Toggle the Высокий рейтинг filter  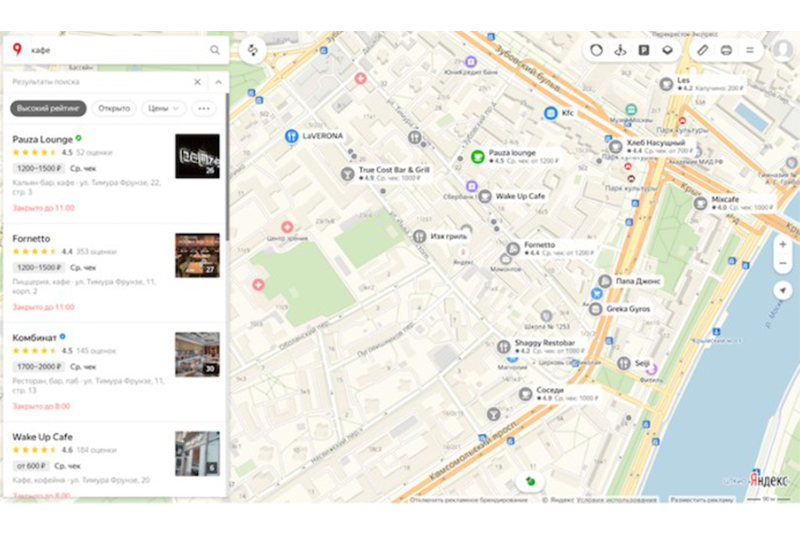coord(48,108)
